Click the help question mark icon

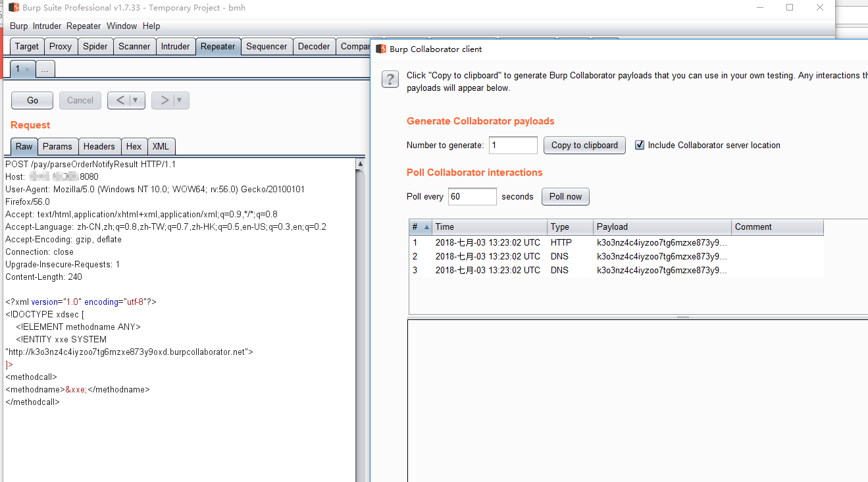pyautogui.click(x=390, y=80)
